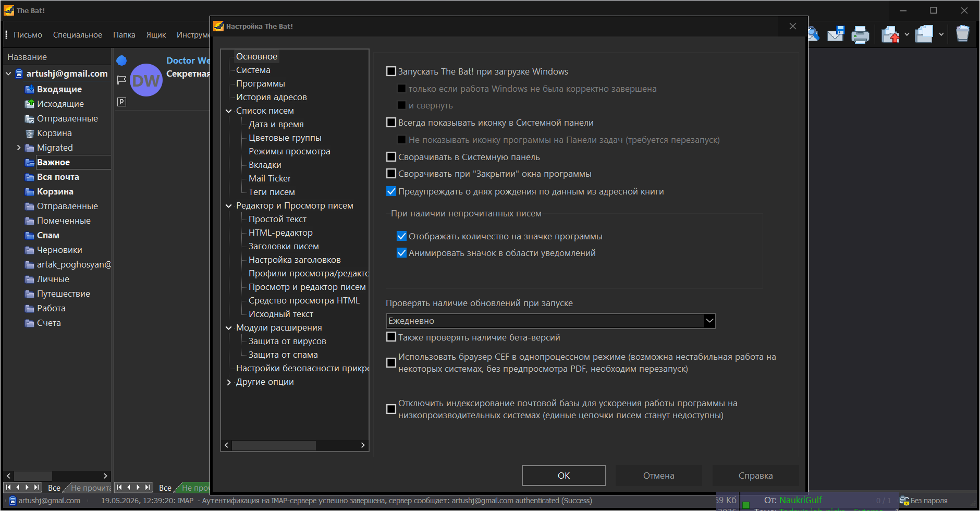Open the Специальное menu

(x=77, y=34)
